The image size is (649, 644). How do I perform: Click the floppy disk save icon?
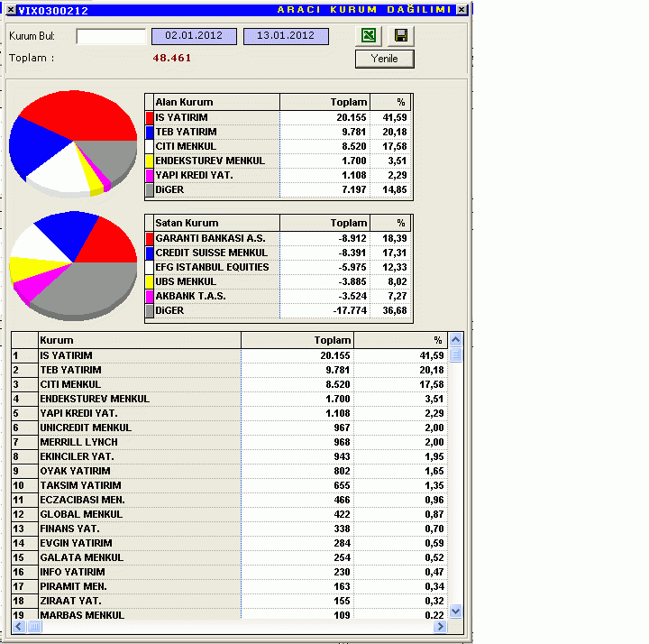coord(401,36)
